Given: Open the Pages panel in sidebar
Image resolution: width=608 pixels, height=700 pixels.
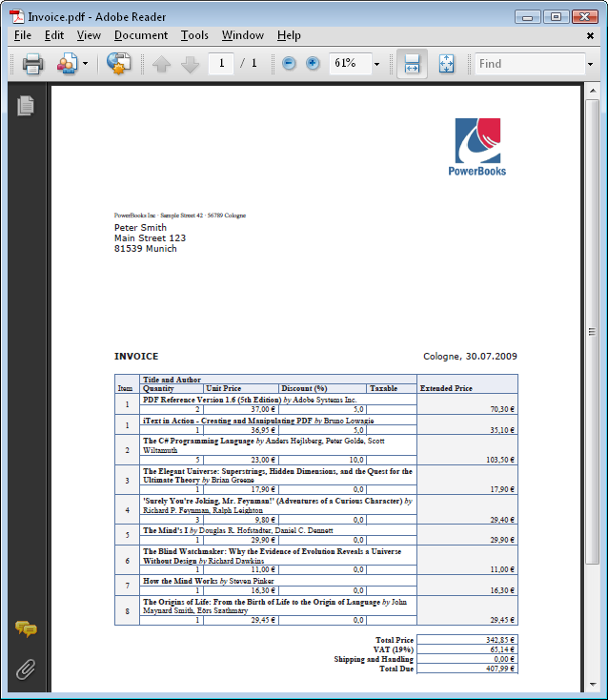Looking at the screenshot, I should point(26,106).
